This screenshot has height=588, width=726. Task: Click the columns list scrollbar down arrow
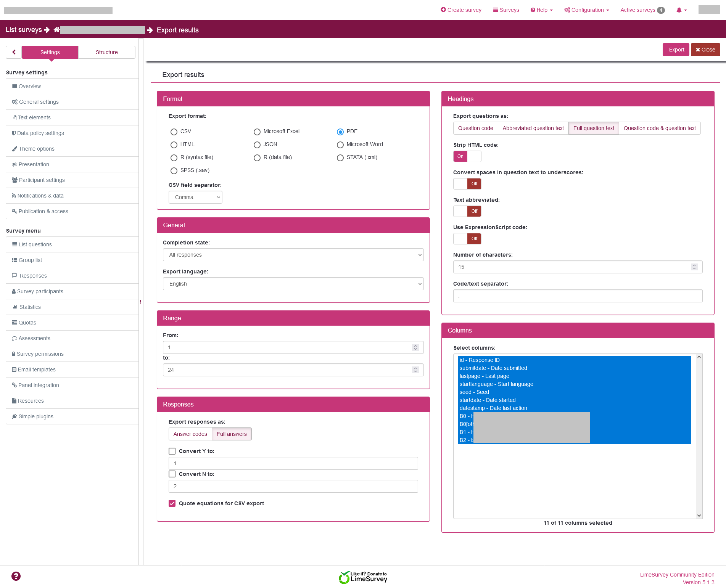(699, 515)
